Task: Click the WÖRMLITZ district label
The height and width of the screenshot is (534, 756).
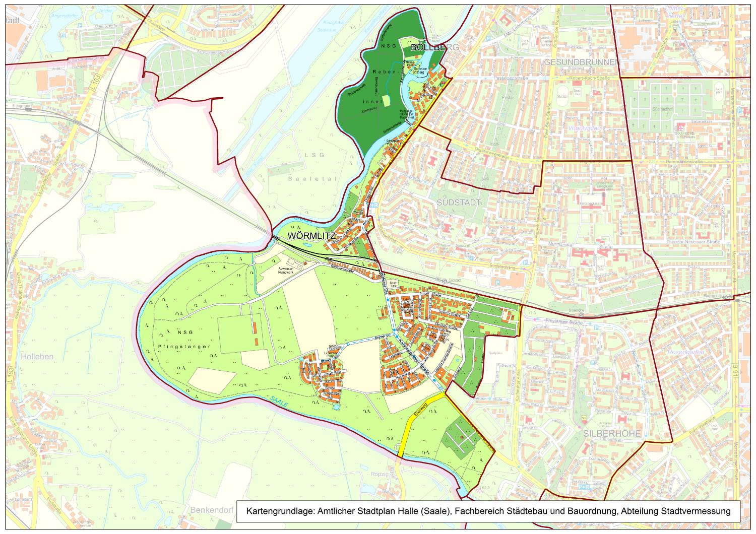Action: [x=311, y=235]
